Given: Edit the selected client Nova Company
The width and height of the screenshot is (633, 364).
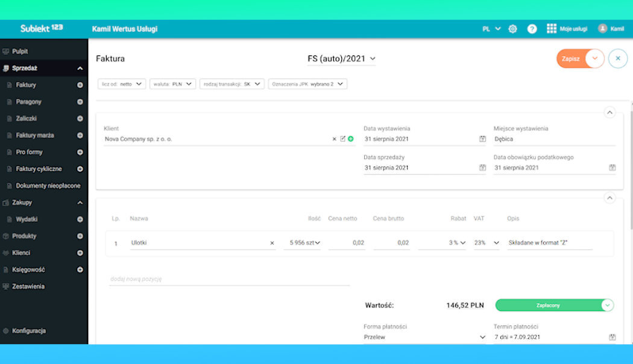Looking at the screenshot, I should [x=343, y=139].
